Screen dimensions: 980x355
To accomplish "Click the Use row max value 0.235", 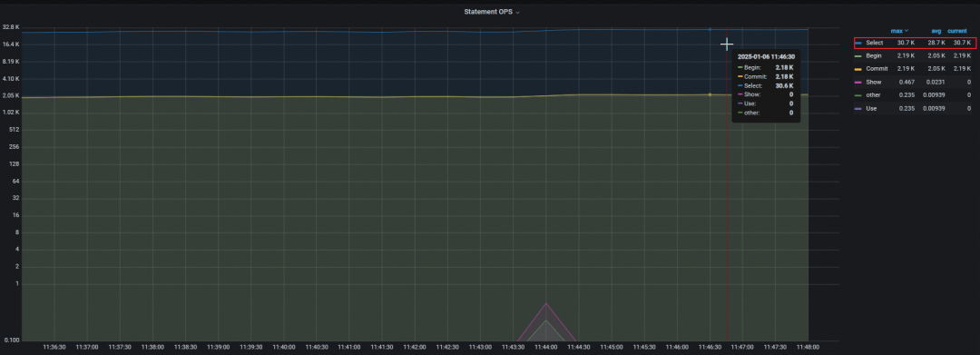I will coord(907,108).
